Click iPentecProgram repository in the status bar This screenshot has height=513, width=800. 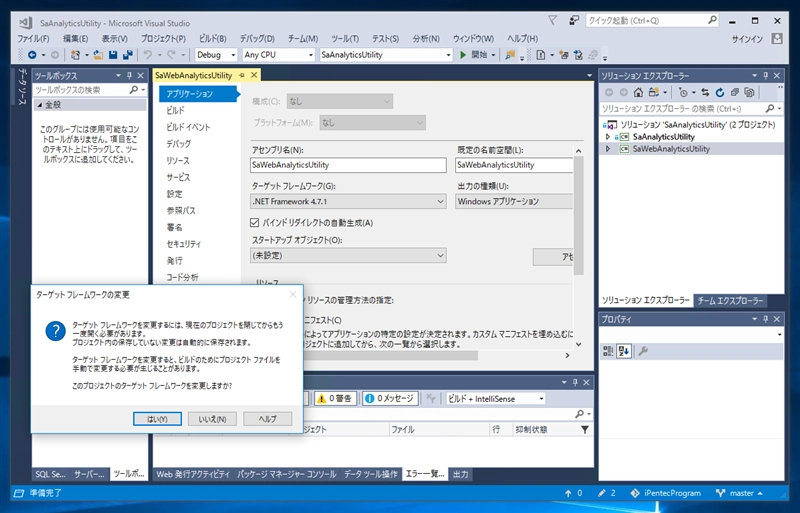[x=665, y=493]
